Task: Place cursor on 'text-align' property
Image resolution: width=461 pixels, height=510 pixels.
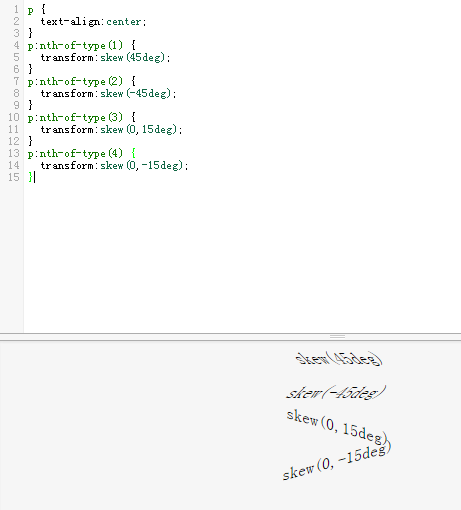Action: [70, 22]
